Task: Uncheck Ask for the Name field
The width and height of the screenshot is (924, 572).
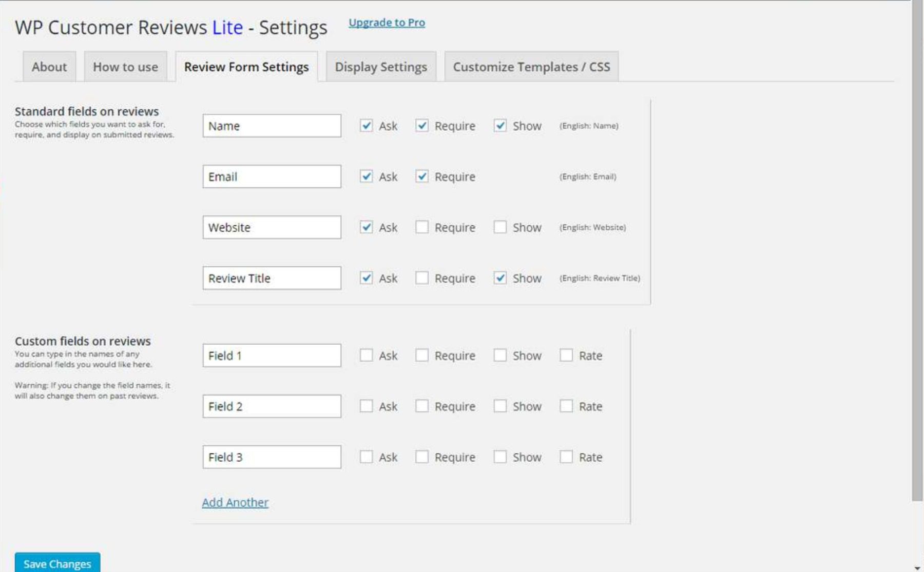Action: coord(367,125)
